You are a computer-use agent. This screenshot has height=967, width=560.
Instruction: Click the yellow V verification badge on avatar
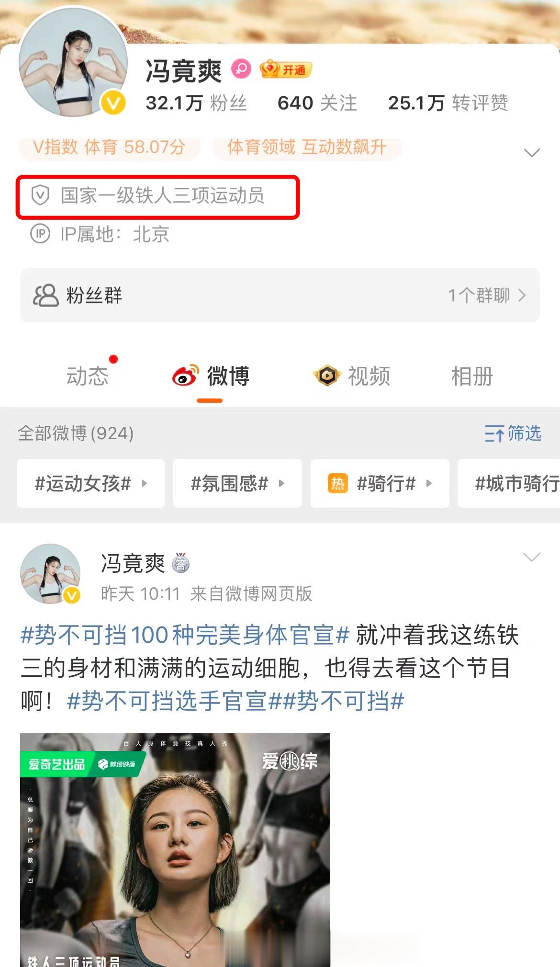(x=113, y=102)
